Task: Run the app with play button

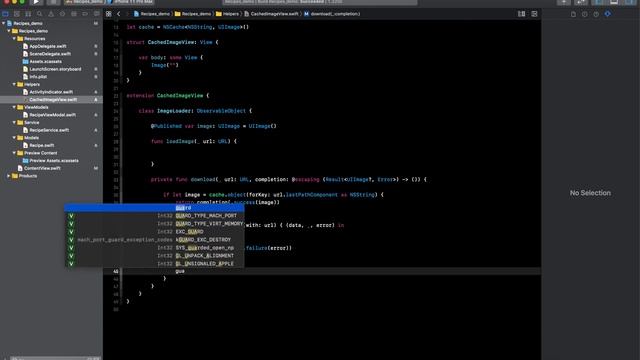Action: click(x=36, y=2)
